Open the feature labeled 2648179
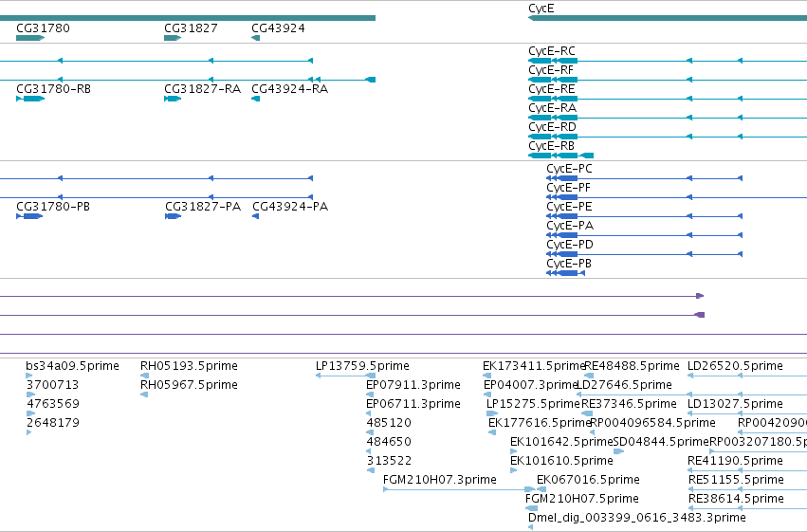 tap(53, 423)
